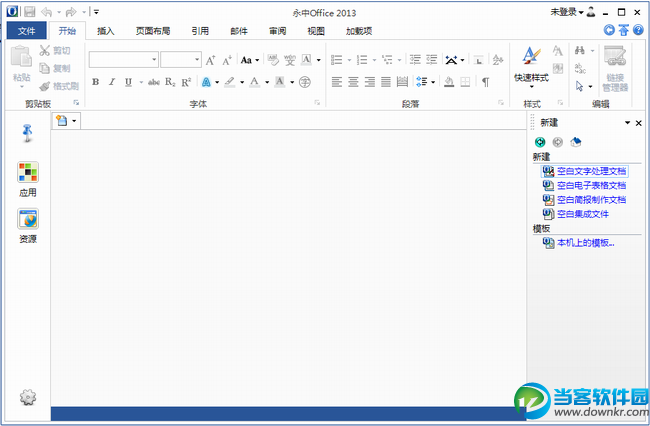The height and width of the screenshot is (426, 650).
Task: Switch to the Review tab
Action: coord(277,31)
